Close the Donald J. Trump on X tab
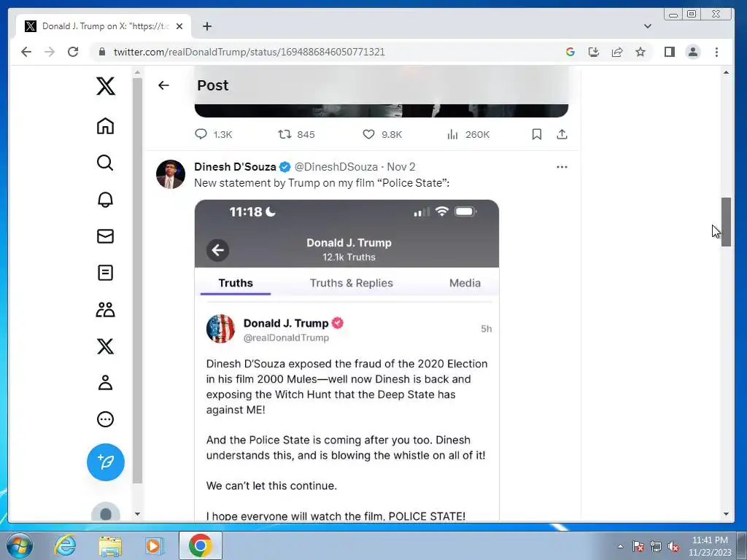747x560 pixels. pyautogui.click(x=179, y=26)
